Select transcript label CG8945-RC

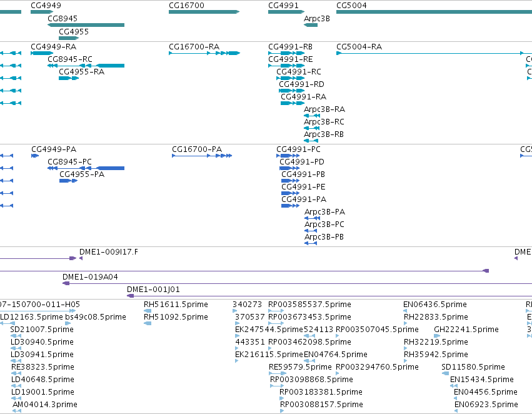pos(70,59)
